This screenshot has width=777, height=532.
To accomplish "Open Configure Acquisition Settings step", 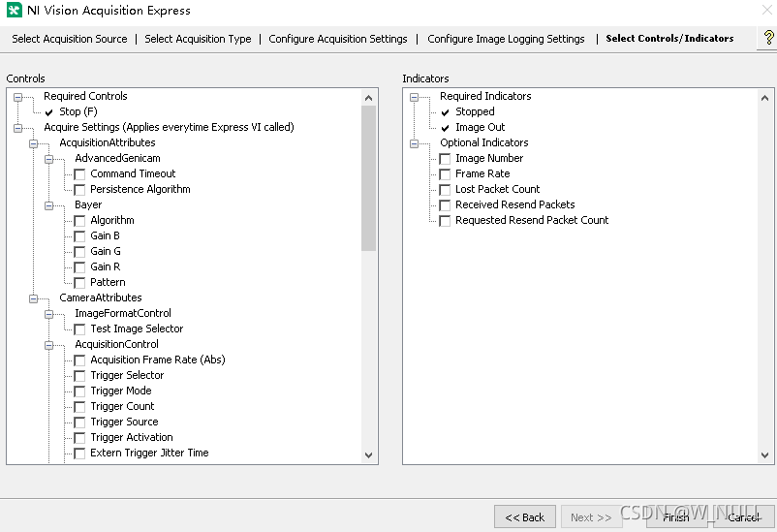I will point(338,39).
